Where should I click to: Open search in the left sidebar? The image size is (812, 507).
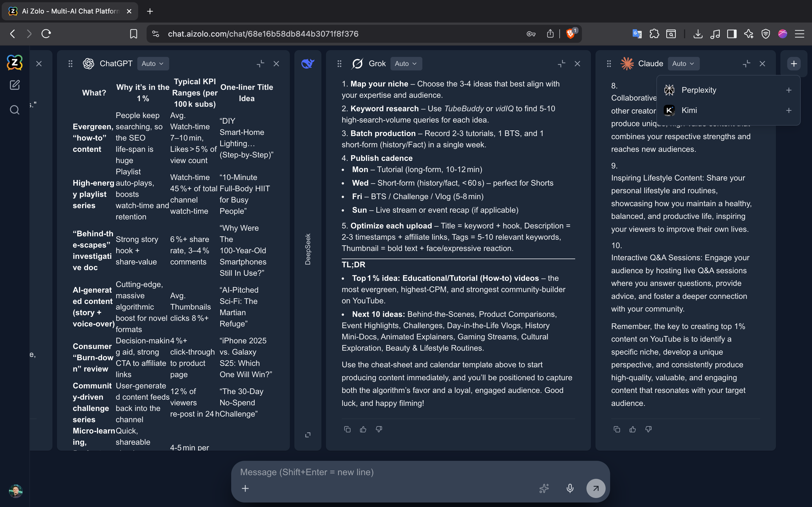[14, 110]
